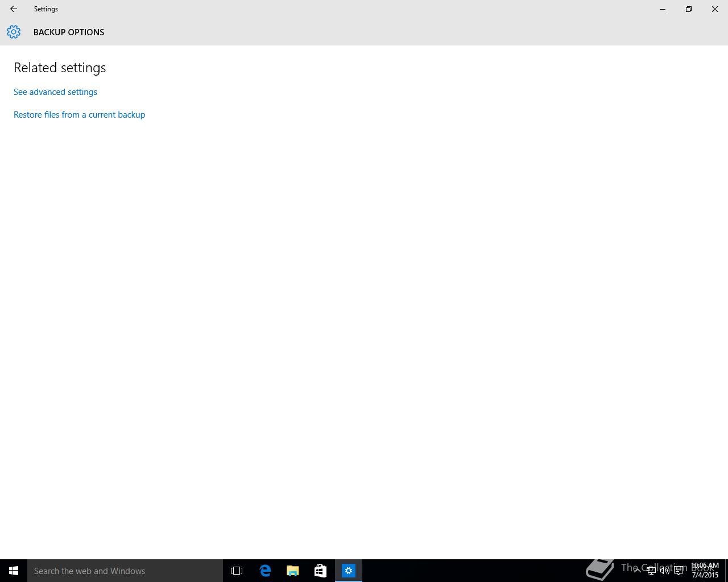
Task: Open Task View from the taskbar
Action: point(237,571)
